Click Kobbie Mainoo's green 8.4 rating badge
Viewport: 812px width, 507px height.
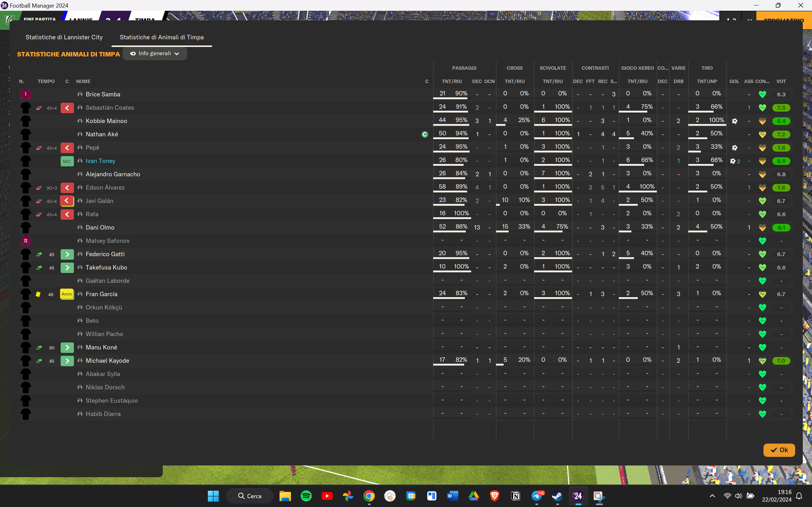point(781,121)
